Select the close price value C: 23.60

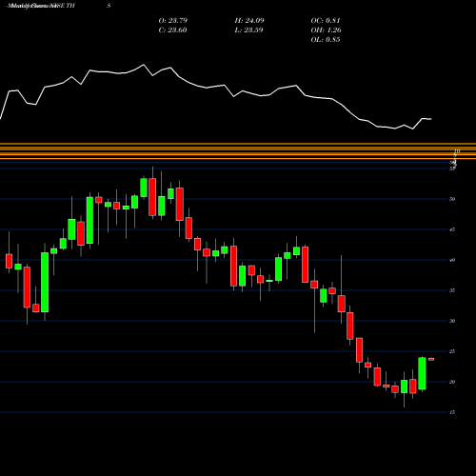(172, 30)
